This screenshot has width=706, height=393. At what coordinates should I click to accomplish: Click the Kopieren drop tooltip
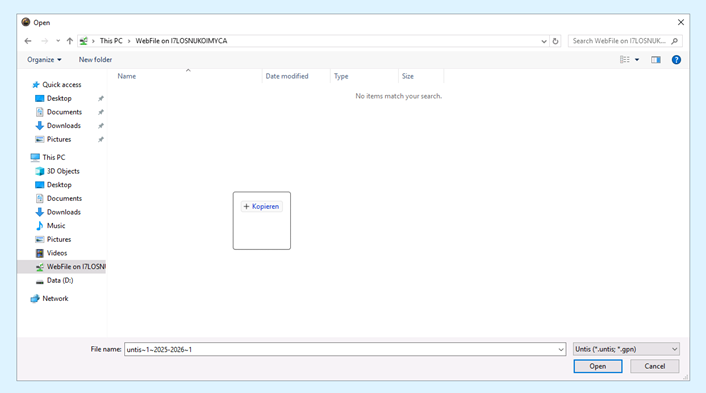point(262,207)
